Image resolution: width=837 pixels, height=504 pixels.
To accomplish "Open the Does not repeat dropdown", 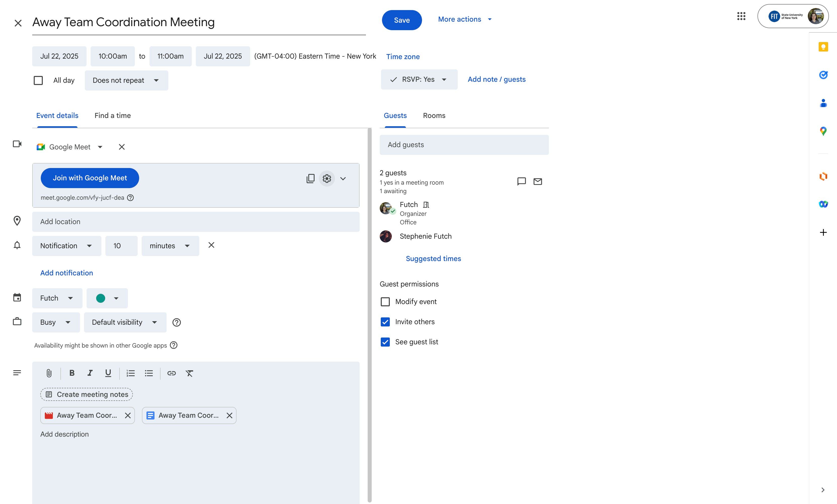I will 126,80.
